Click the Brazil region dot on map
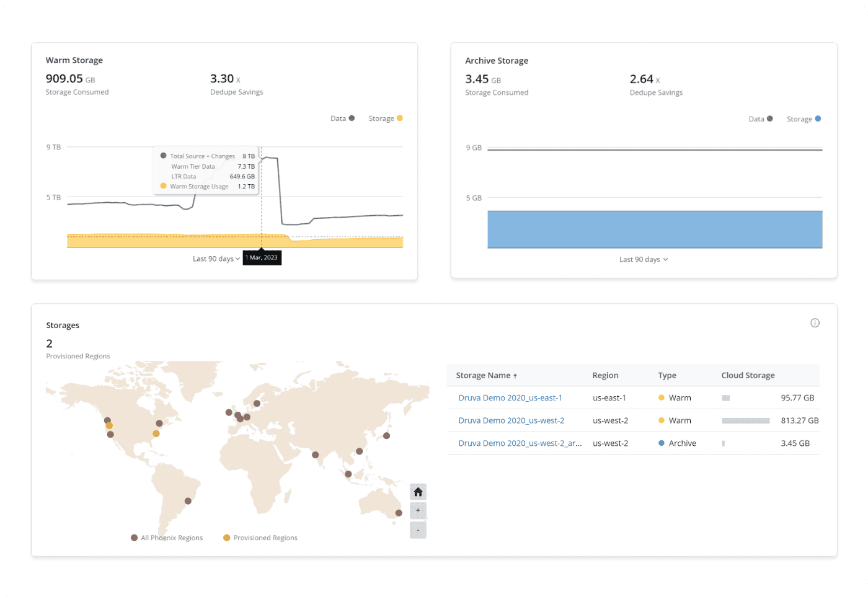 (188, 501)
